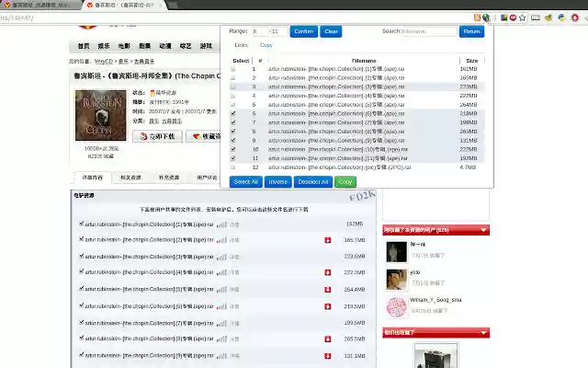Click the green Copy button
This screenshot has width=588, height=368.
click(345, 182)
